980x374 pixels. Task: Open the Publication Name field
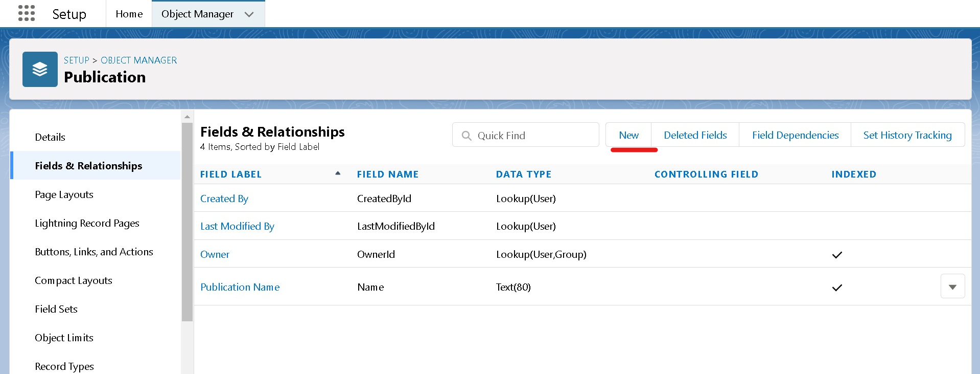coord(240,287)
